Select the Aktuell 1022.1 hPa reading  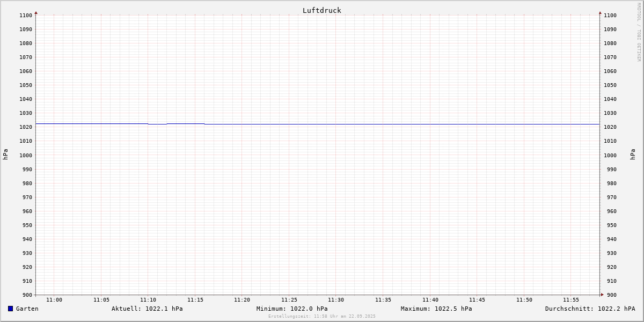tap(147, 309)
